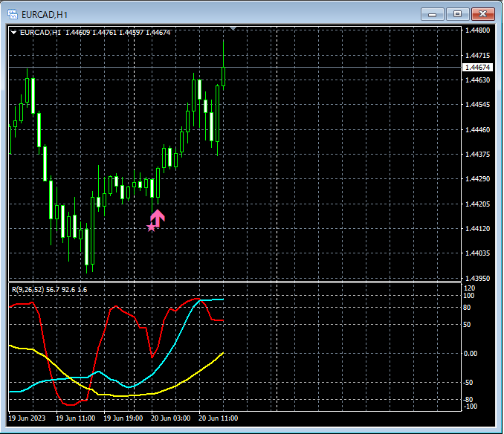The width and height of the screenshot is (504, 434).
Task: Click the 1.44715 price scale label
Action: coord(478,56)
